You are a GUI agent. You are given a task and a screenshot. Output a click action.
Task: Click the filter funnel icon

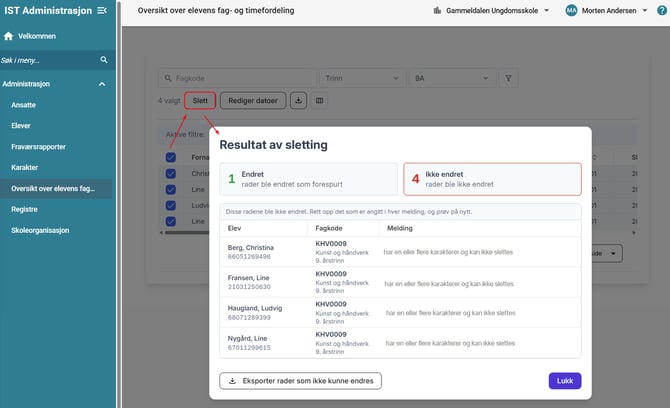[508, 78]
